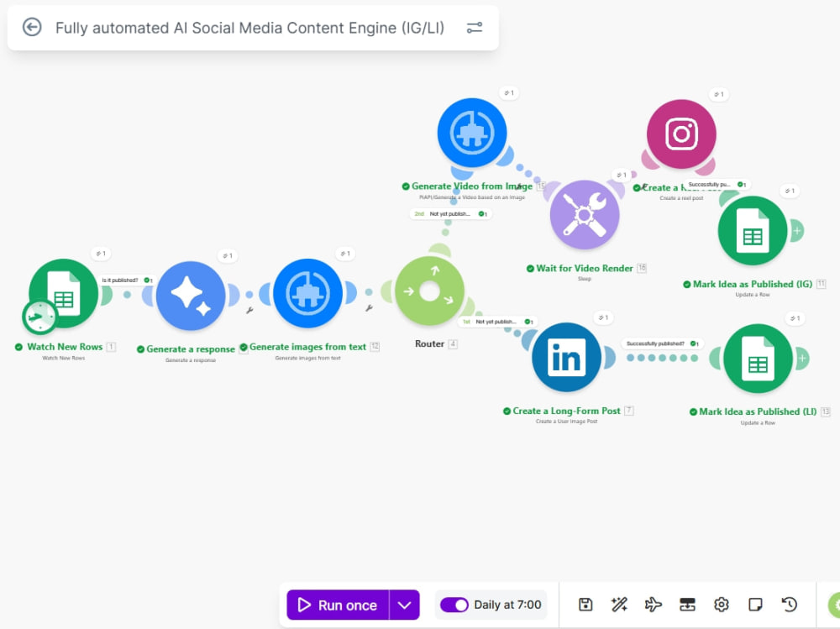Open scenario settings gear icon
Screen dimensions: 840x629
(721, 605)
